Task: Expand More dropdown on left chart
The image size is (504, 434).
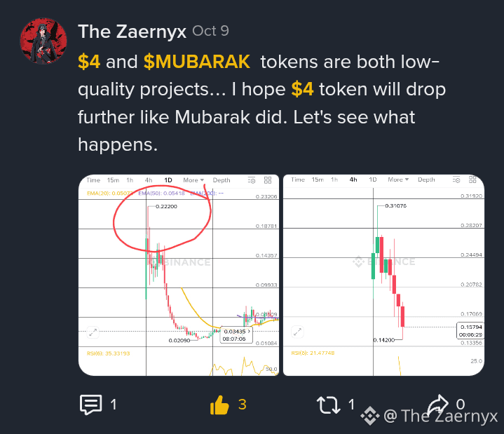Action: point(193,180)
